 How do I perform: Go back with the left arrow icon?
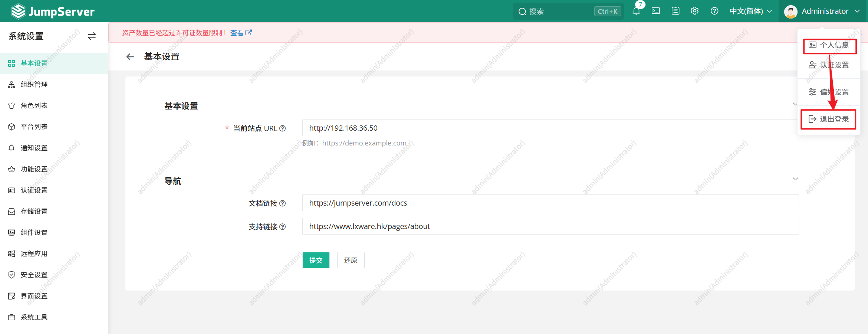click(130, 57)
